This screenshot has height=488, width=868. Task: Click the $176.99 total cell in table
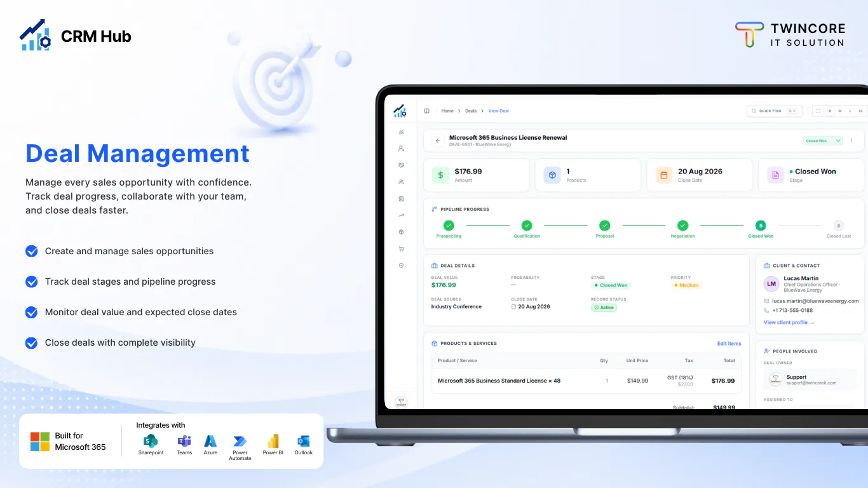[x=723, y=381]
